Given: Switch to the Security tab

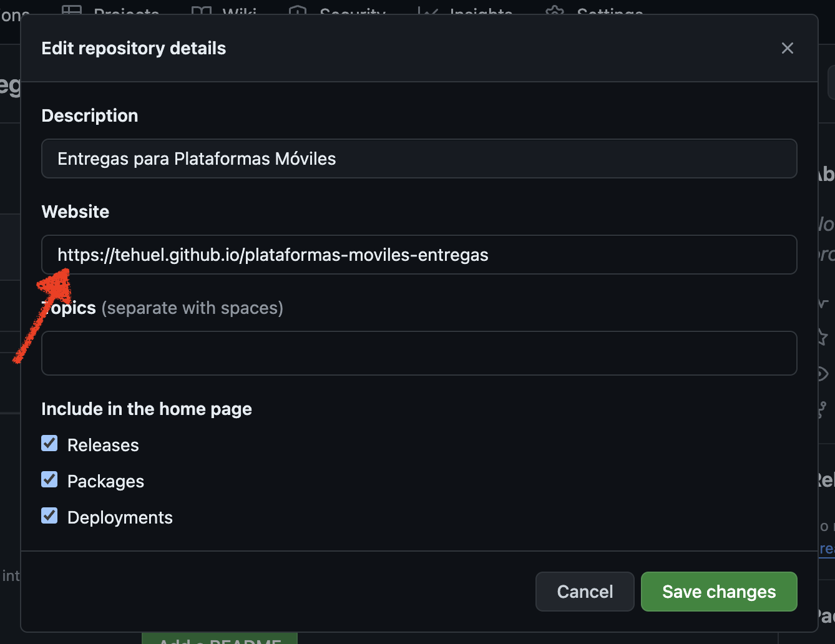Looking at the screenshot, I should pos(353,12).
